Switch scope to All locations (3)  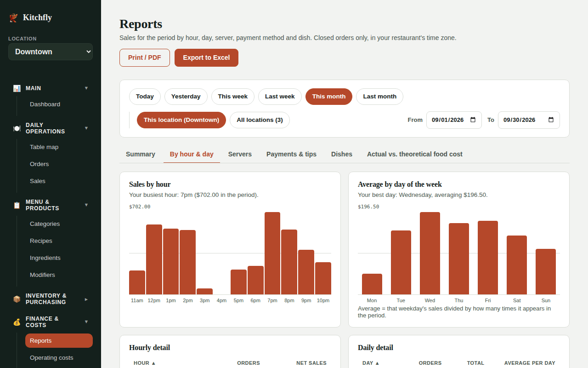click(260, 120)
